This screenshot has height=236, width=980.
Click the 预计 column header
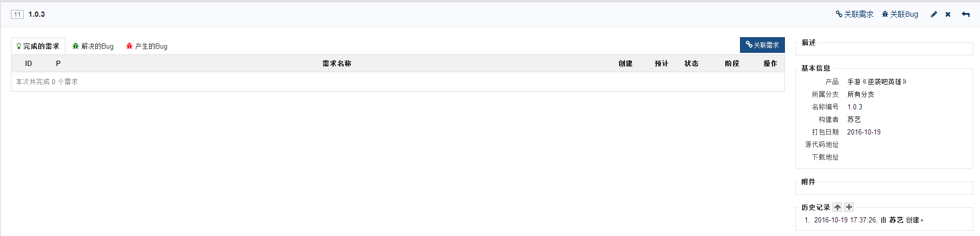662,63
